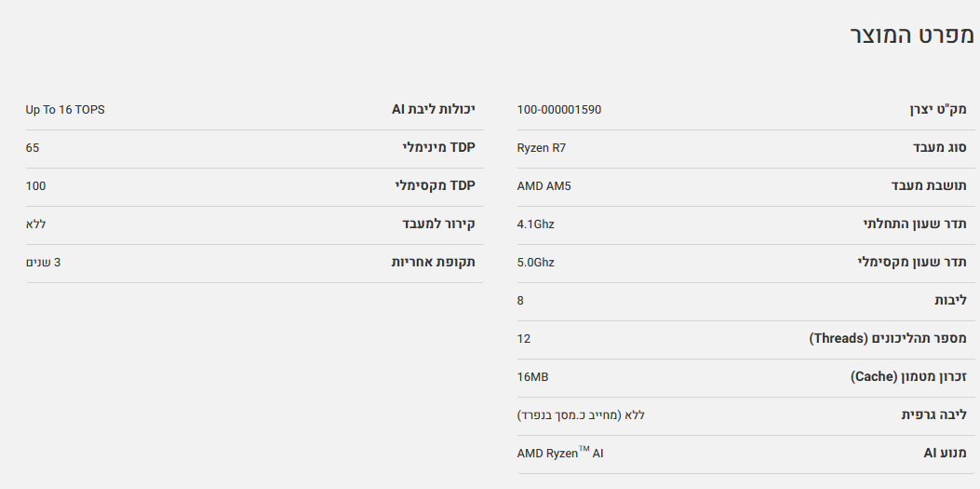Select the ליבות row label
Image resolution: width=980 pixels, height=489 pixels.
coord(950,301)
